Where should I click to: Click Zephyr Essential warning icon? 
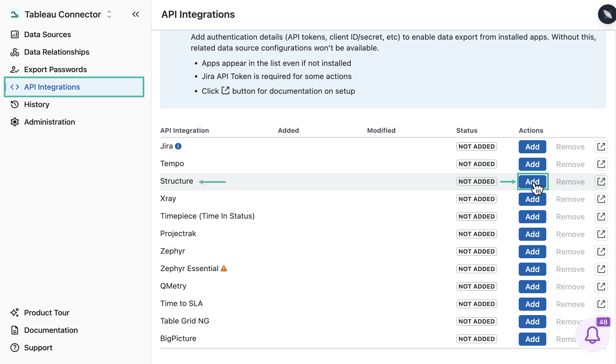(224, 269)
